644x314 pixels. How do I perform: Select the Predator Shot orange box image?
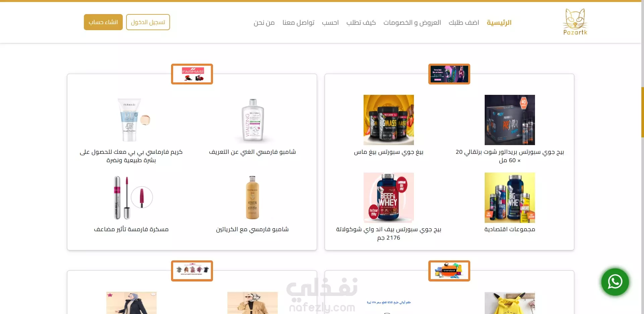510,120
